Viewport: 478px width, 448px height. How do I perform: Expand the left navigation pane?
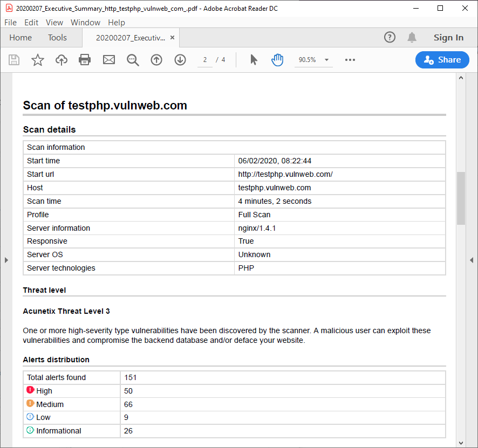tap(6, 260)
